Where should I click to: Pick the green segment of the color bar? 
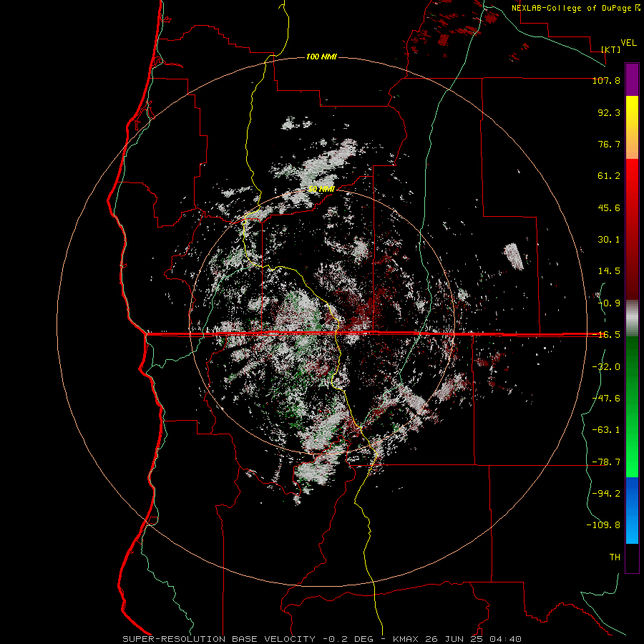click(632, 406)
